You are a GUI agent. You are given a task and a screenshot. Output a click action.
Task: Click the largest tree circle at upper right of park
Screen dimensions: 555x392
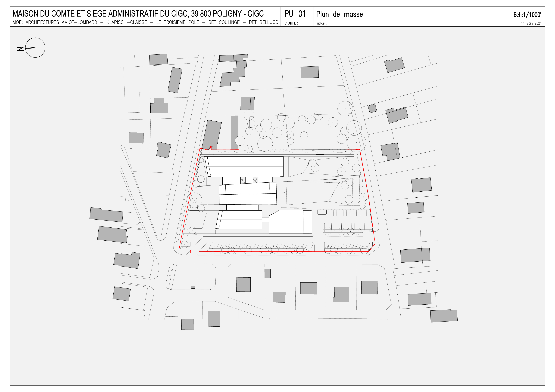tap(356, 142)
